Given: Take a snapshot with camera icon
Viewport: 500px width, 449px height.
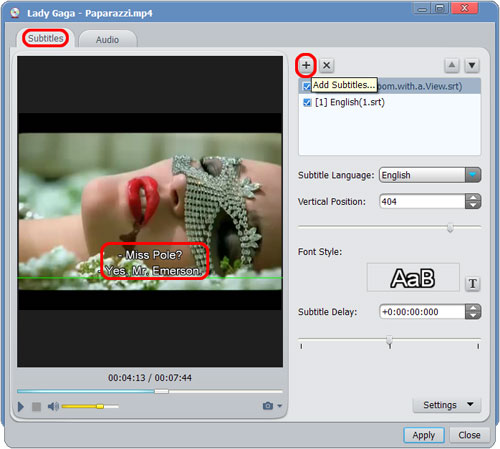Looking at the screenshot, I should click(x=268, y=406).
